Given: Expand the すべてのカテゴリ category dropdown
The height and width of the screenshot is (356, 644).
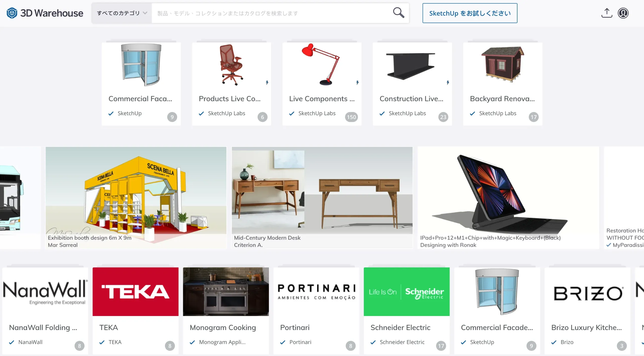Looking at the screenshot, I should [x=122, y=13].
